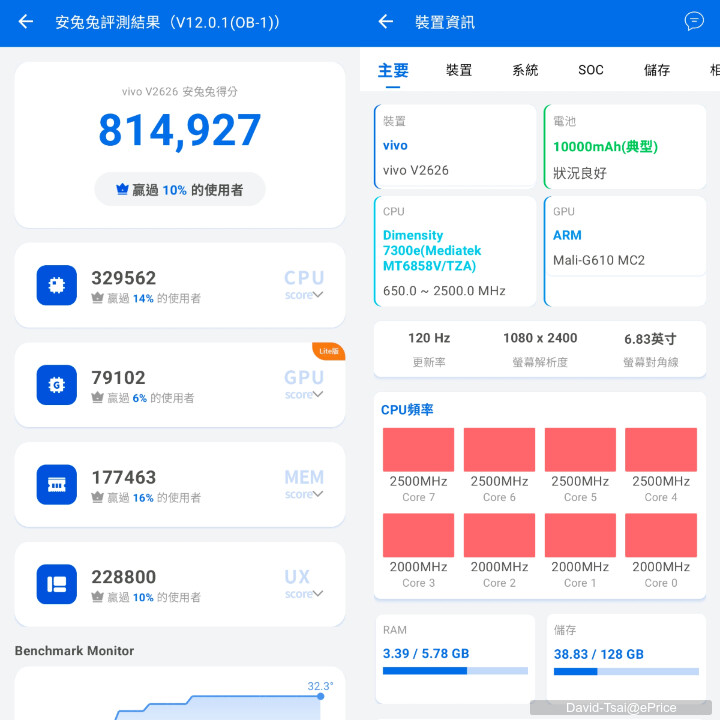Open the GPU Mali-G610 MC2 card
Screen dimensions: 720x720
pyautogui.click(x=625, y=251)
